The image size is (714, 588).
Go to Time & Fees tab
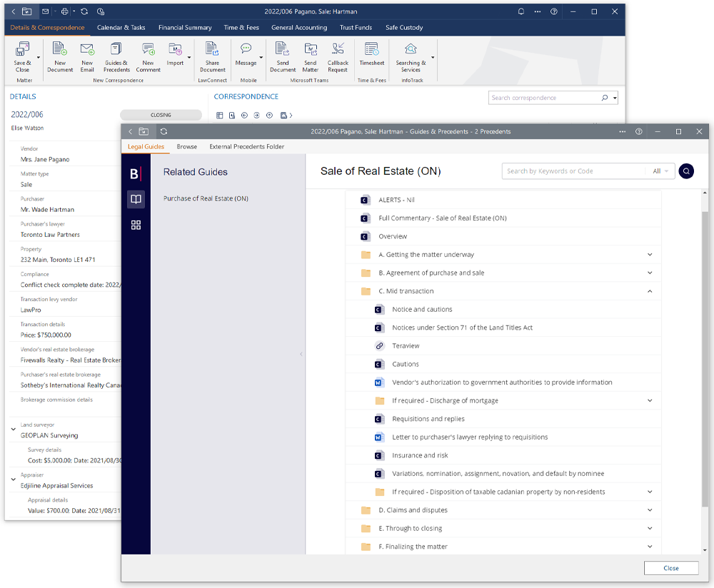241,28
